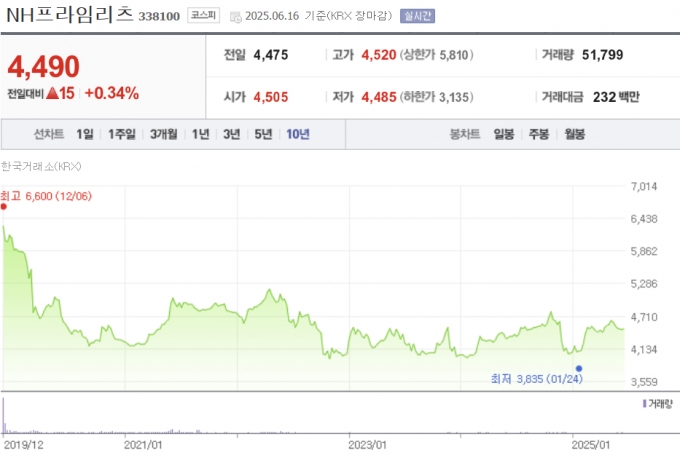This screenshot has width=680, height=458.
Task: Select the 1일 line chart period
Action: (x=84, y=134)
